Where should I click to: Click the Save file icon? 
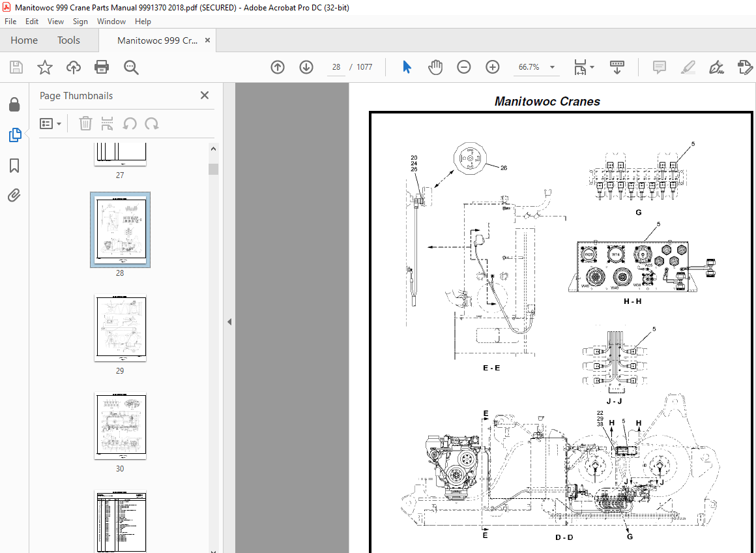point(16,67)
